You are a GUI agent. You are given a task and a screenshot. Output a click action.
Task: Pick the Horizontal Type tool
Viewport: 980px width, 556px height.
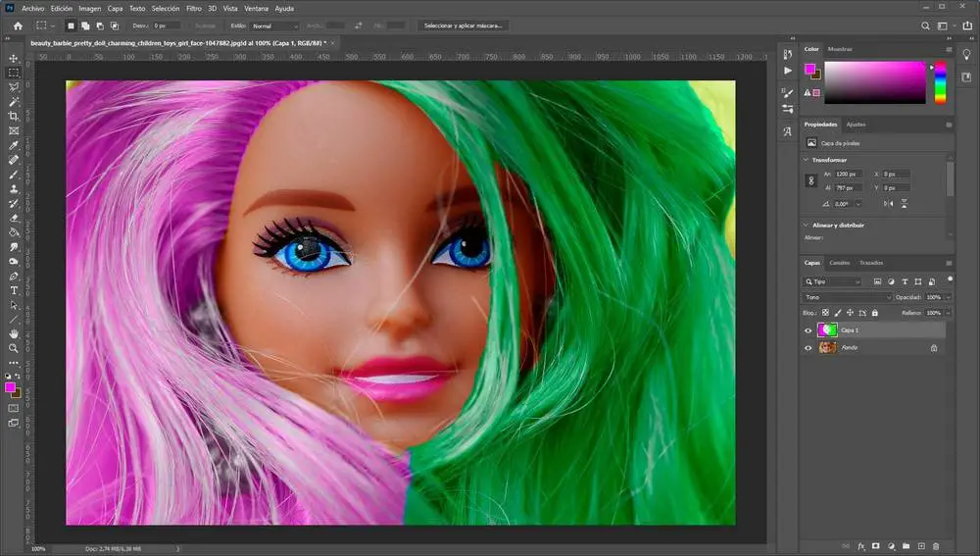click(x=14, y=290)
